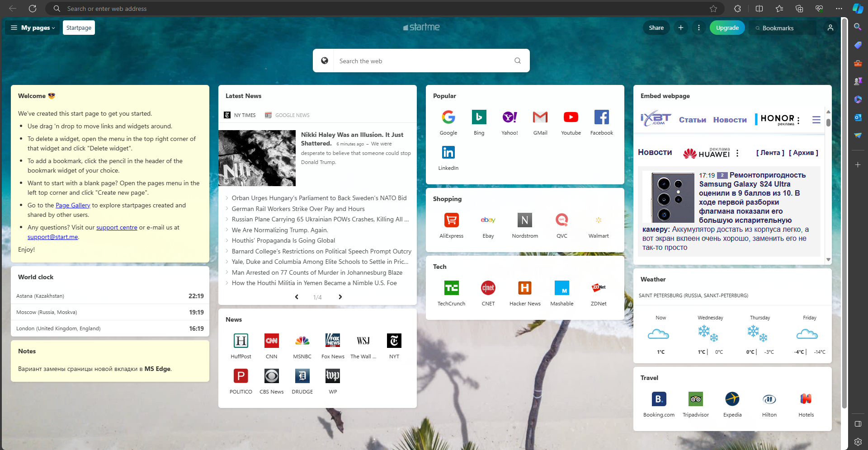Image resolution: width=868 pixels, height=450 pixels.
Task: Open the Hotels travel icon
Action: (x=806, y=399)
